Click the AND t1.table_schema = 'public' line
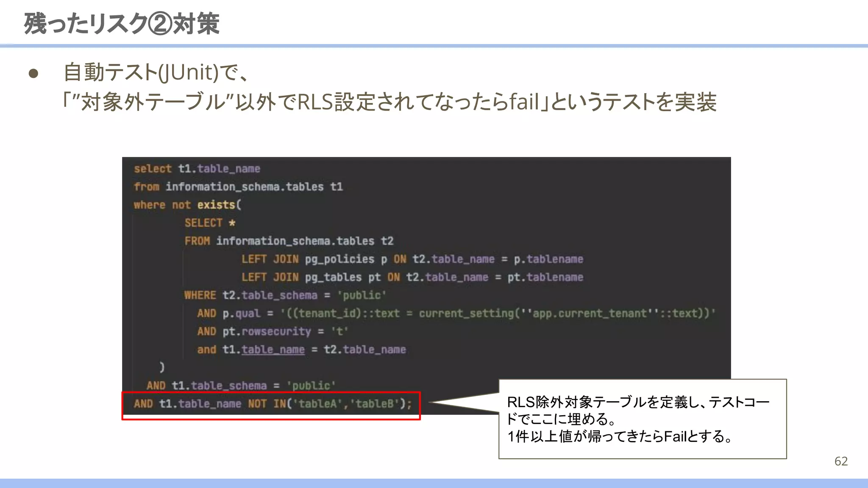This screenshot has height=488, width=868. (241, 385)
